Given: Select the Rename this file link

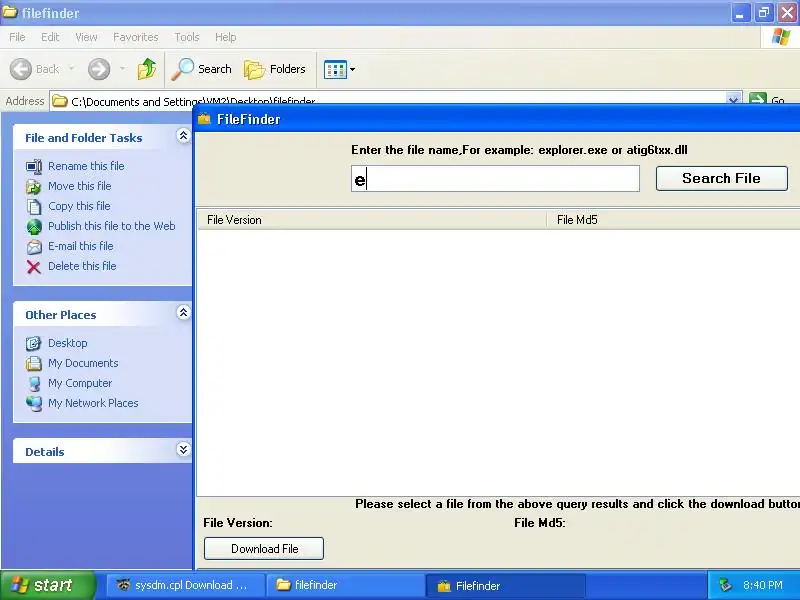Looking at the screenshot, I should pos(86,166).
